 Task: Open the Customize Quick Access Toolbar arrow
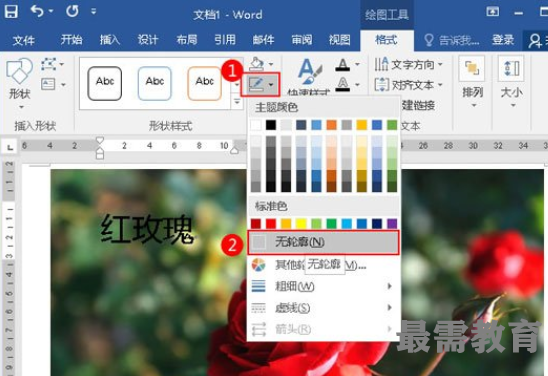93,12
